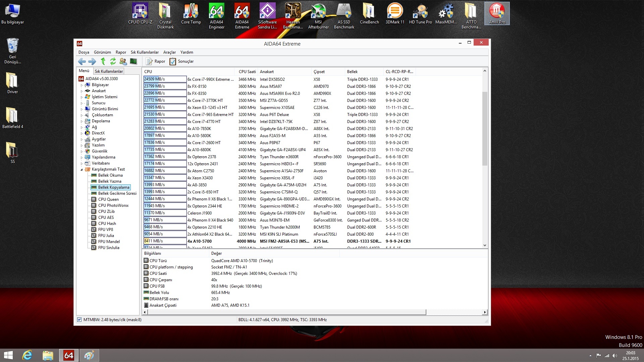The width and height of the screenshot is (644, 362).
Task: Select CPU Queen benchmark
Action: [108, 199]
